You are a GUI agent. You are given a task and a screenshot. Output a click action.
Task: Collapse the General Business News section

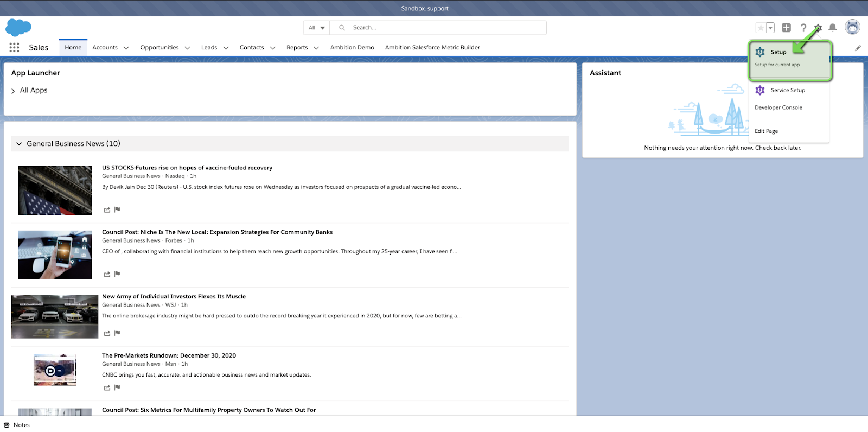point(19,144)
